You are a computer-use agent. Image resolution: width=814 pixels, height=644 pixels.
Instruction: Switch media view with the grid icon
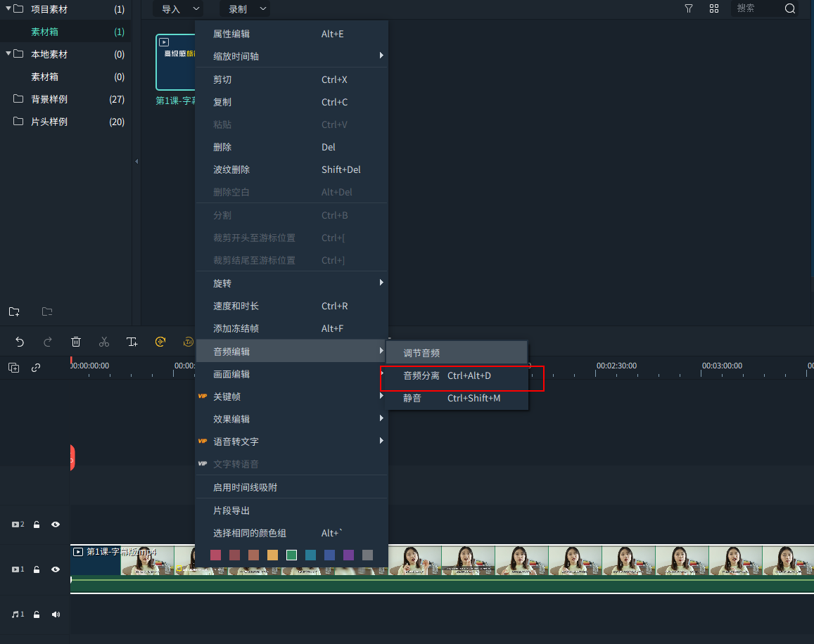[x=714, y=8]
